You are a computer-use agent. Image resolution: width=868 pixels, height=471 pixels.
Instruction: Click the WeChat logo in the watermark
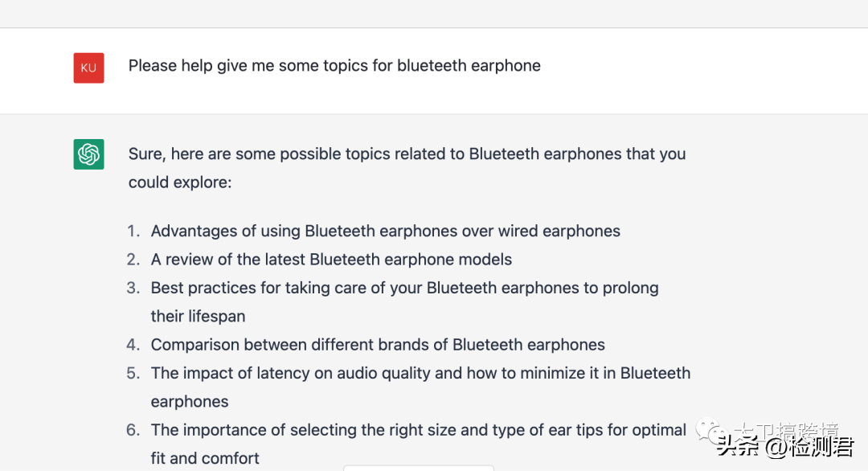(711, 431)
